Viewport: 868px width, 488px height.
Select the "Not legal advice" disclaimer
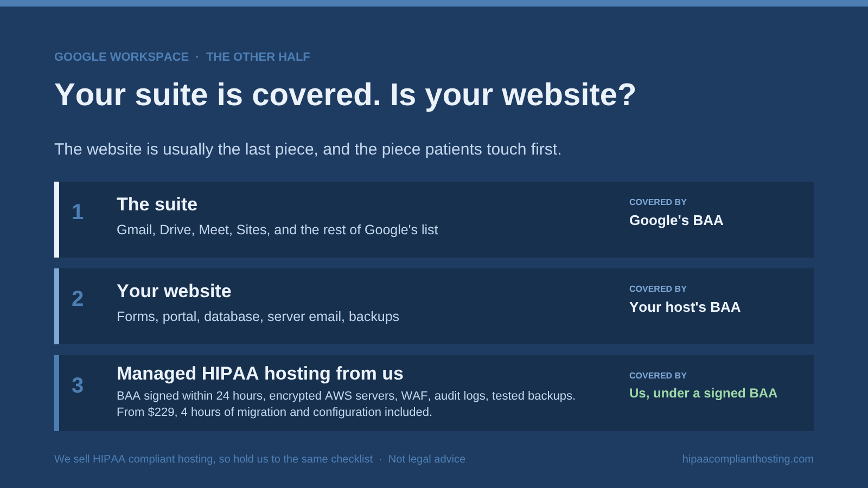click(x=427, y=459)
